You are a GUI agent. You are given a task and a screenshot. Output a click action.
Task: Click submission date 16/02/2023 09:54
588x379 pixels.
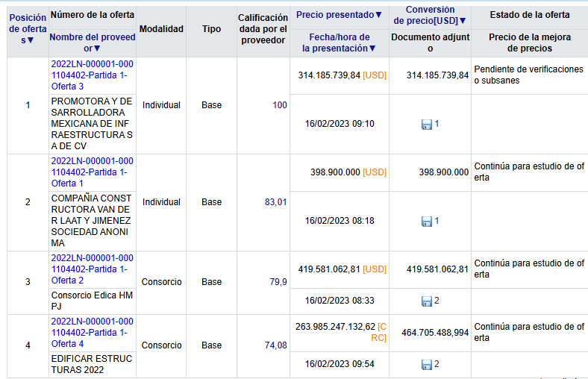point(340,364)
